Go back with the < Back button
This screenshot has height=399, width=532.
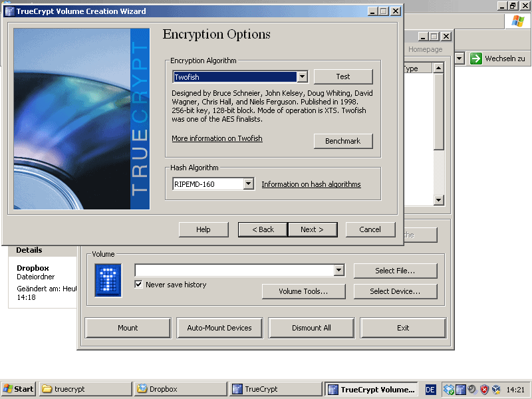(x=263, y=229)
